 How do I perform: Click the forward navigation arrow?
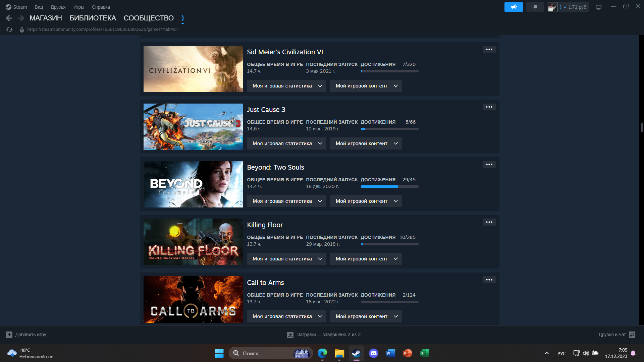21,18
